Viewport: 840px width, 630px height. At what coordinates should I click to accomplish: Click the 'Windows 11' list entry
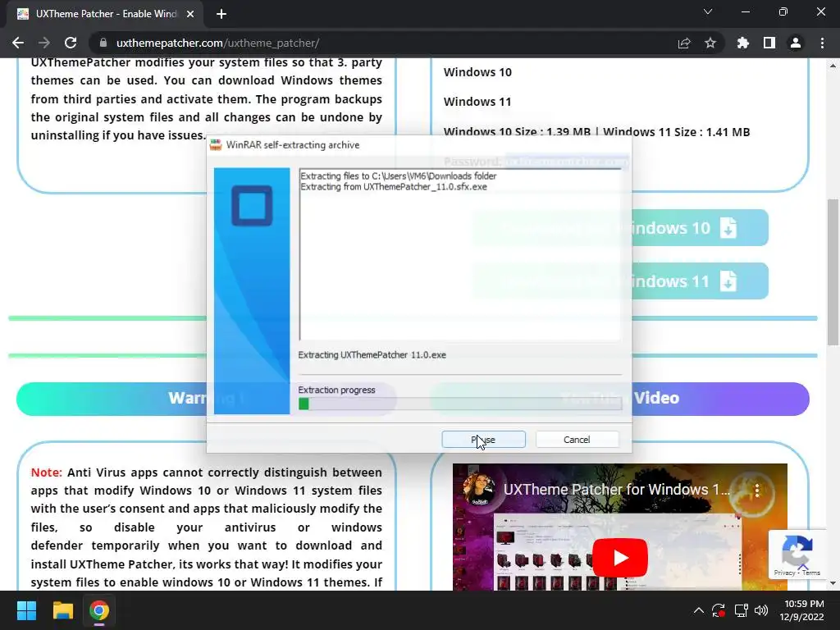[477, 102]
